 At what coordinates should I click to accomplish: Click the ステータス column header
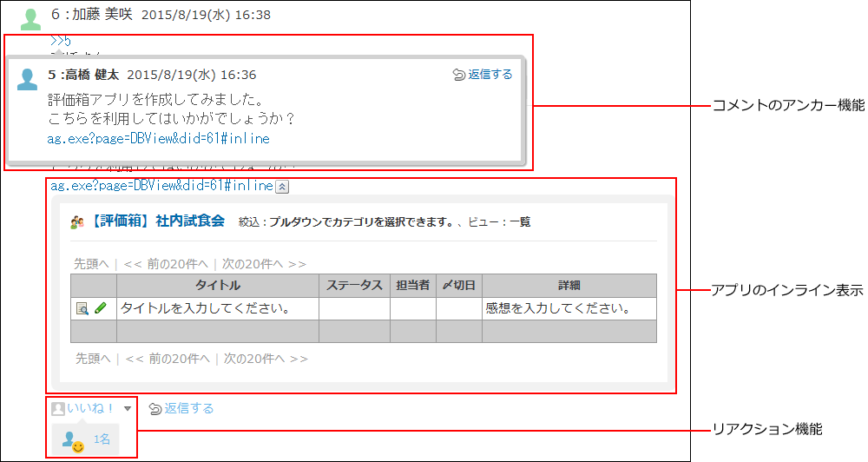[x=354, y=286]
